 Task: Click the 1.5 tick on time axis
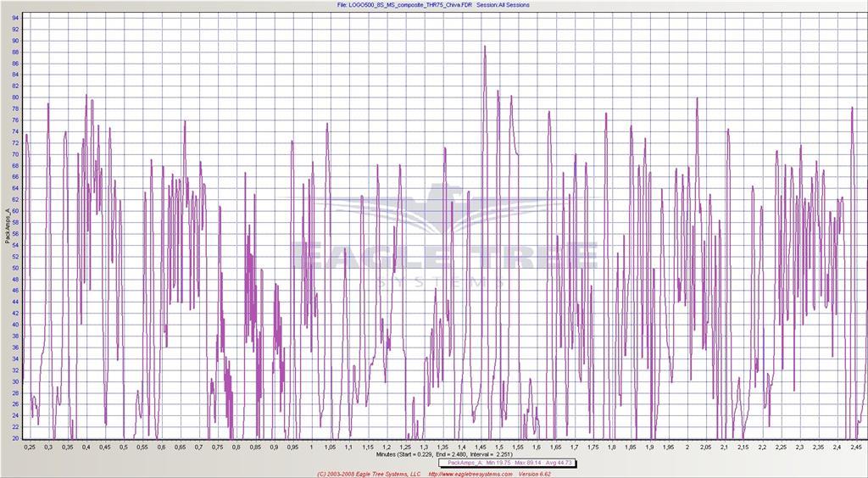point(499,447)
